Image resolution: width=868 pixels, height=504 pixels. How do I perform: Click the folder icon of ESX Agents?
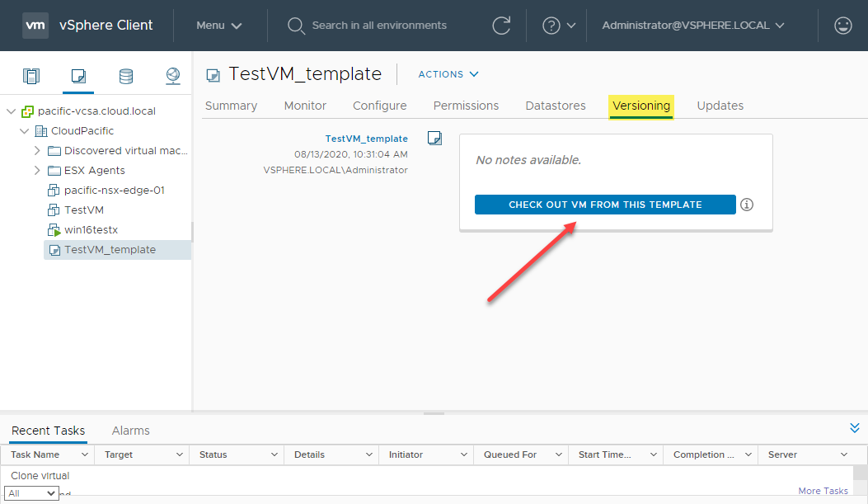coord(54,171)
